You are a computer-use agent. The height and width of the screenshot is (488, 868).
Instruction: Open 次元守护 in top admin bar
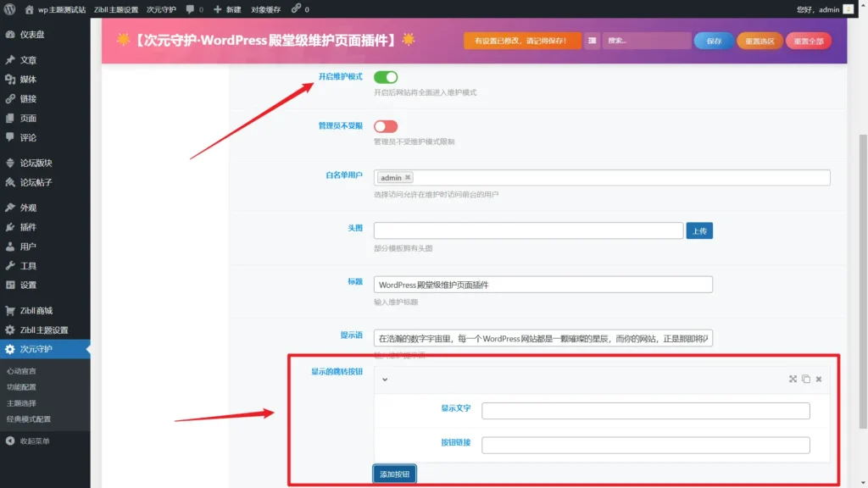161,9
